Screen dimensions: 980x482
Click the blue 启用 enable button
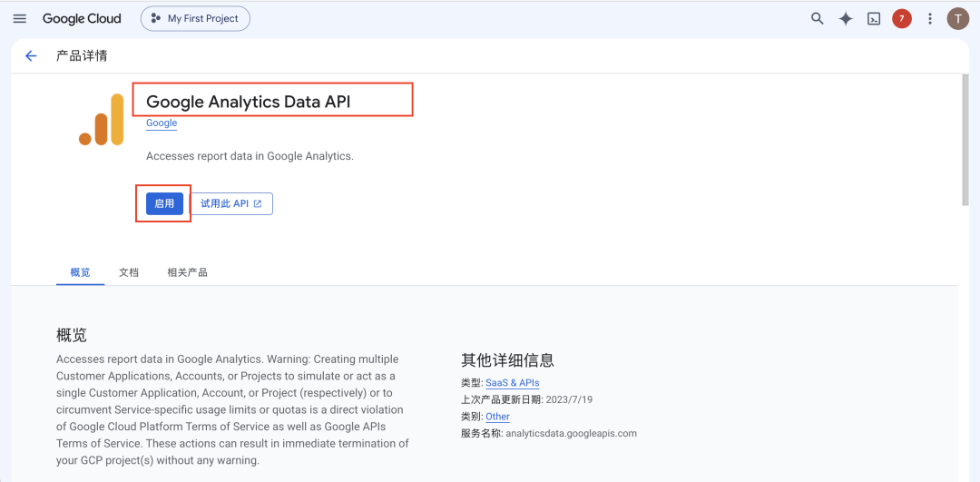coord(164,204)
